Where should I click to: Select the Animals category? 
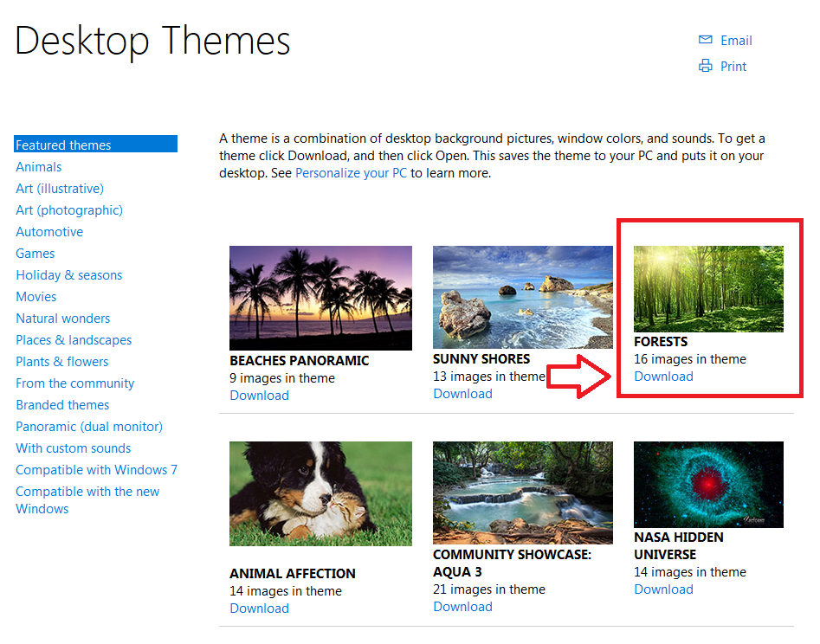point(39,167)
